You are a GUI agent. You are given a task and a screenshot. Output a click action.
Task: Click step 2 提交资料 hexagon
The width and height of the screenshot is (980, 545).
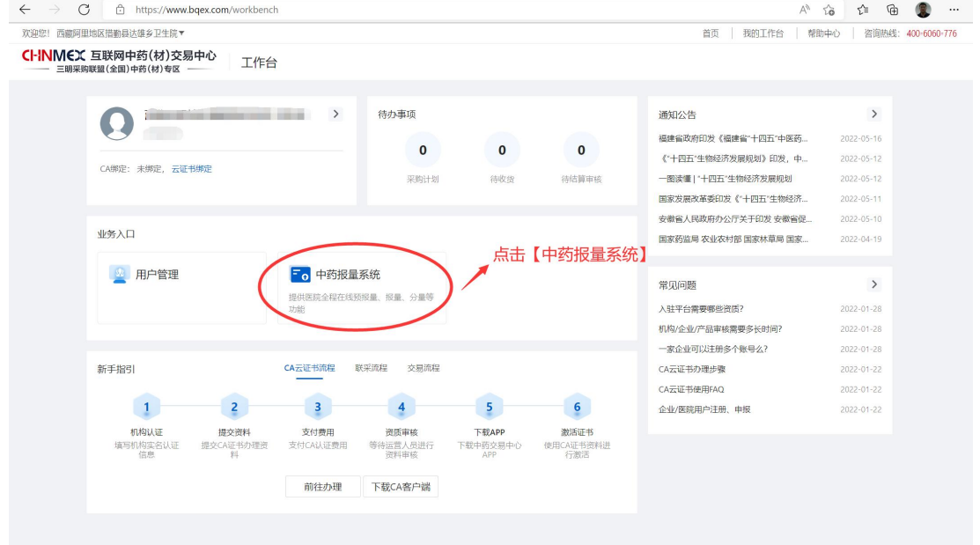[x=234, y=407]
